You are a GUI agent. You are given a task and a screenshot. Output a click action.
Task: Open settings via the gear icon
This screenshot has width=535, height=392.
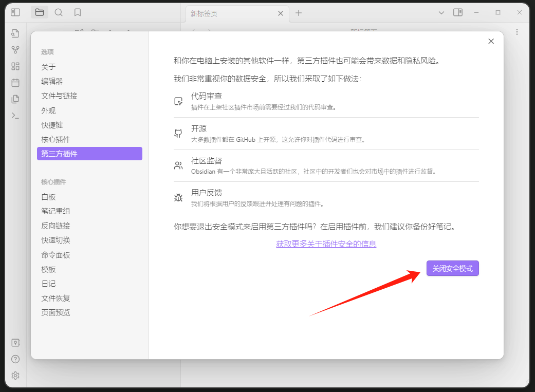15,376
